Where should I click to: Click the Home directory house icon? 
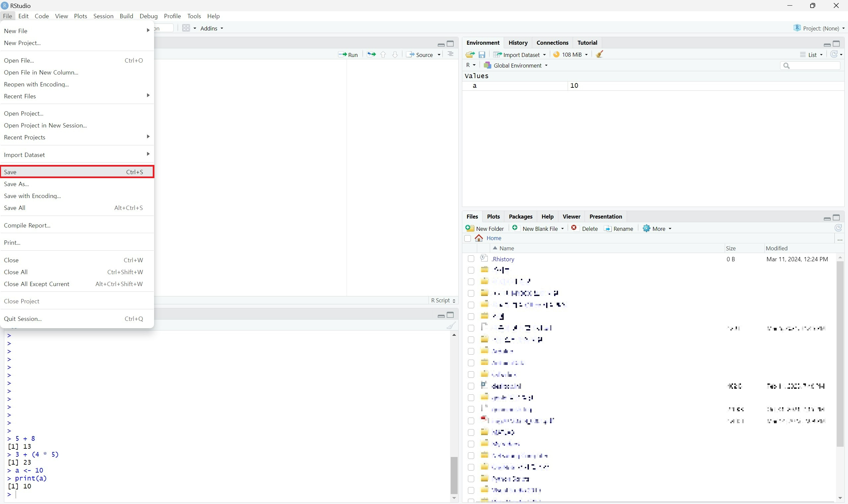pyautogui.click(x=479, y=238)
